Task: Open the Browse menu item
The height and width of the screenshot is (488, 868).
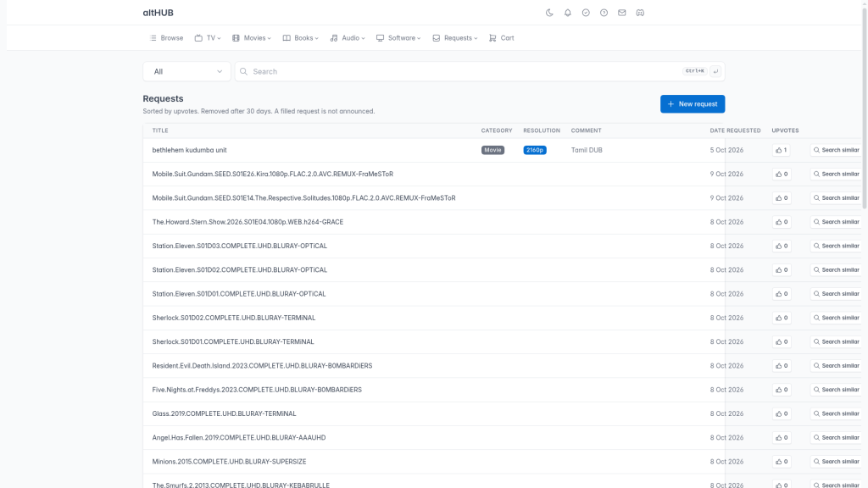Action: point(166,38)
